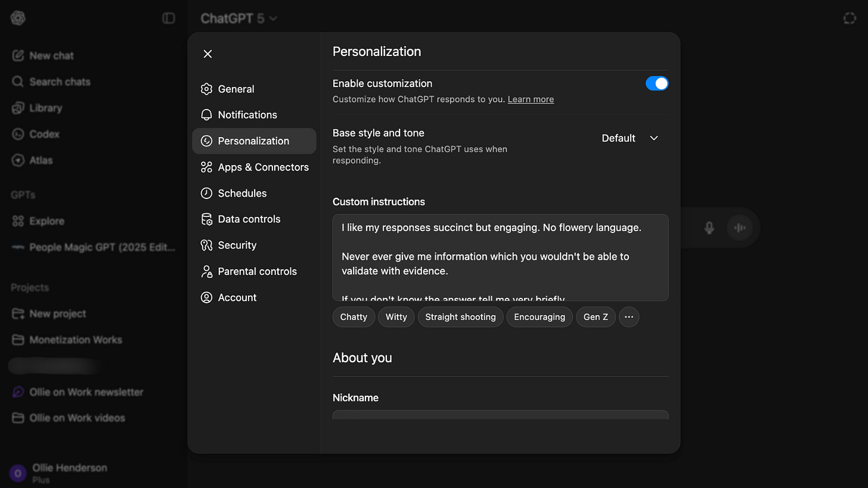Viewport: 868px width, 488px height.
Task: Click the Atlas compass icon
Action: 18,160
